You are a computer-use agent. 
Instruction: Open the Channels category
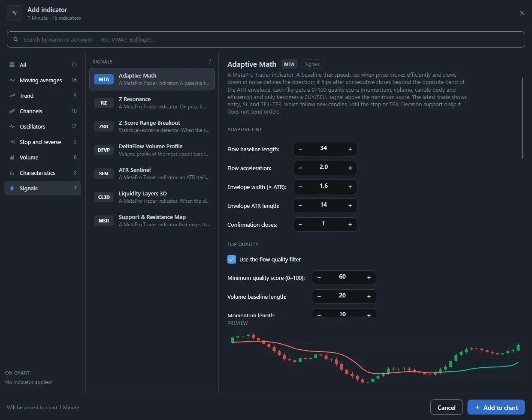click(x=42, y=111)
